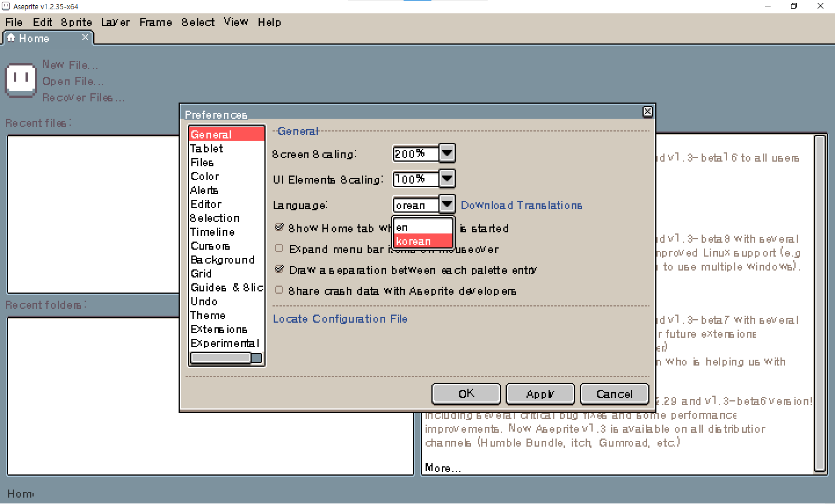Select Undo preferences section
The image size is (835, 504).
pos(227,301)
